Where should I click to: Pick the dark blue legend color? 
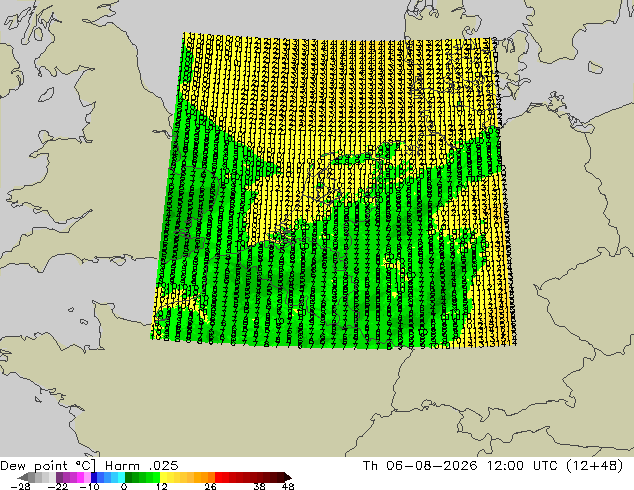pyautogui.click(x=94, y=477)
